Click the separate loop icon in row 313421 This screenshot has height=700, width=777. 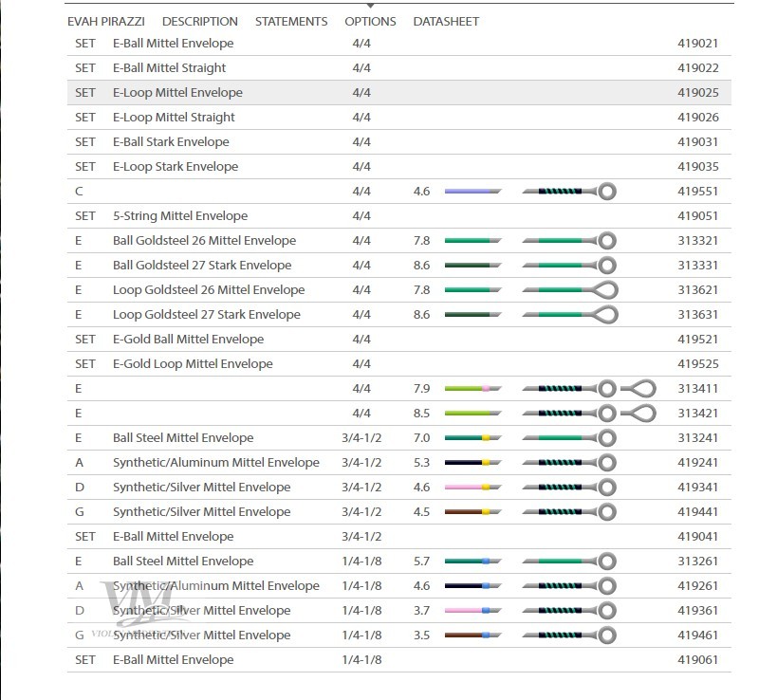pyautogui.click(x=638, y=414)
